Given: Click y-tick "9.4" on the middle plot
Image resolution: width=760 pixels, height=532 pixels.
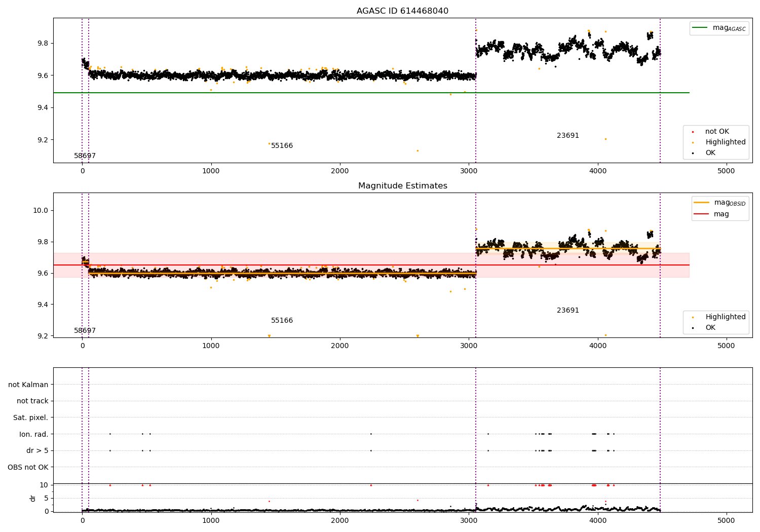Looking at the screenshot, I should [x=43, y=305].
